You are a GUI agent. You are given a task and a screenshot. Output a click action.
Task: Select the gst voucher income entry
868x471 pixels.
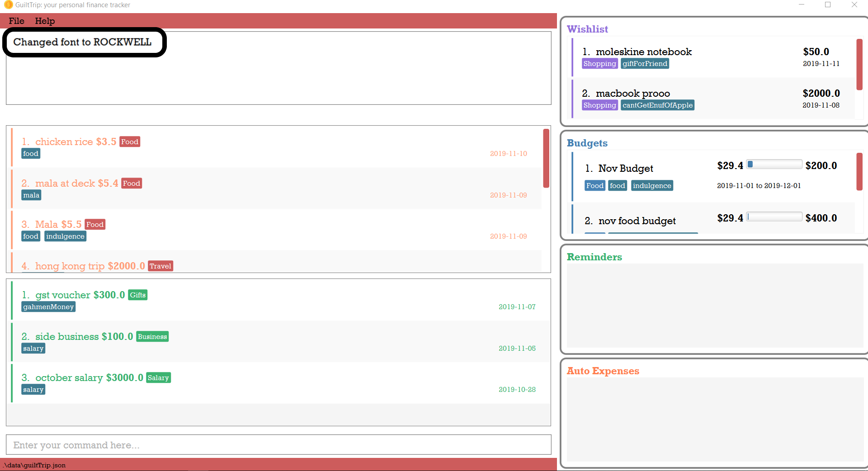[280, 300]
